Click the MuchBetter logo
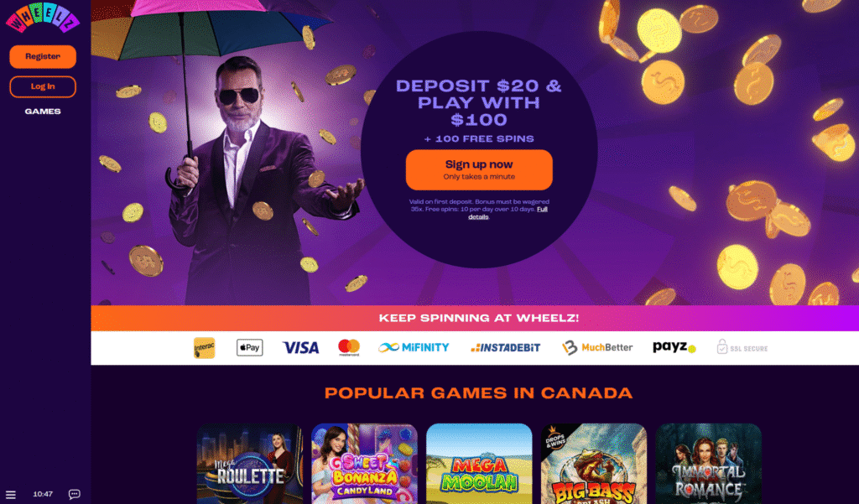The image size is (859, 504). 597,347
